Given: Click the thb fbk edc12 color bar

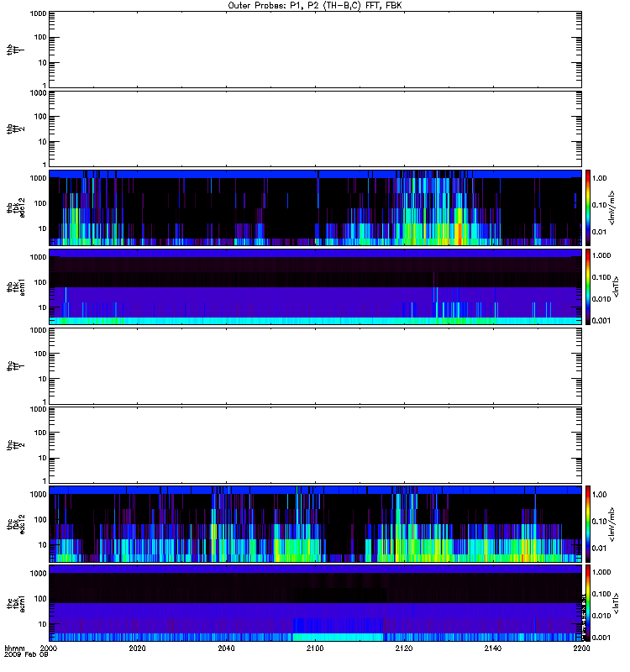Looking at the screenshot, I should tap(588, 207).
